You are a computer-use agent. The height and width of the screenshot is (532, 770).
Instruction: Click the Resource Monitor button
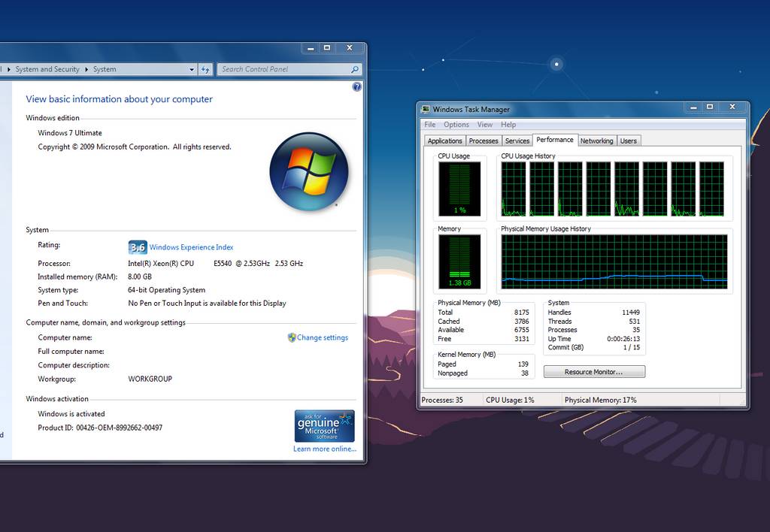(x=594, y=372)
